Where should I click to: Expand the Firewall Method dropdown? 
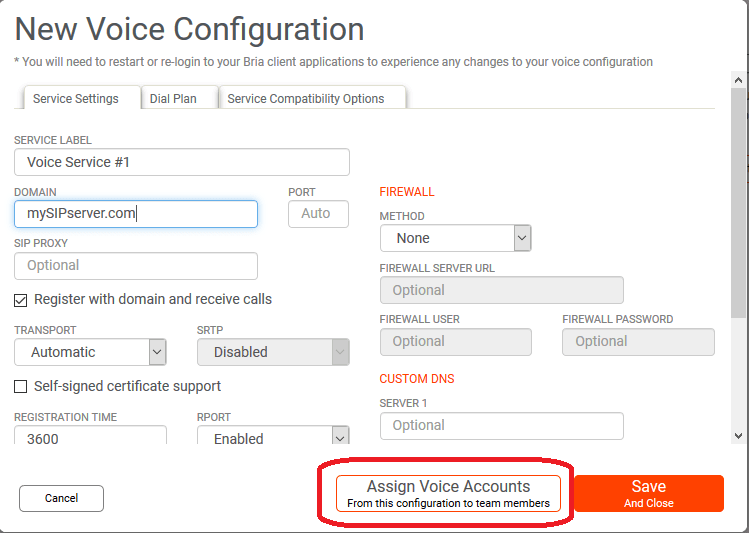point(455,238)
